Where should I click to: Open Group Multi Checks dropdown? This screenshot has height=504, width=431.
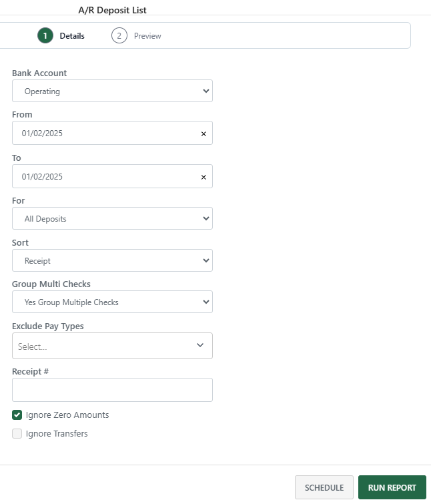(112, 302)
